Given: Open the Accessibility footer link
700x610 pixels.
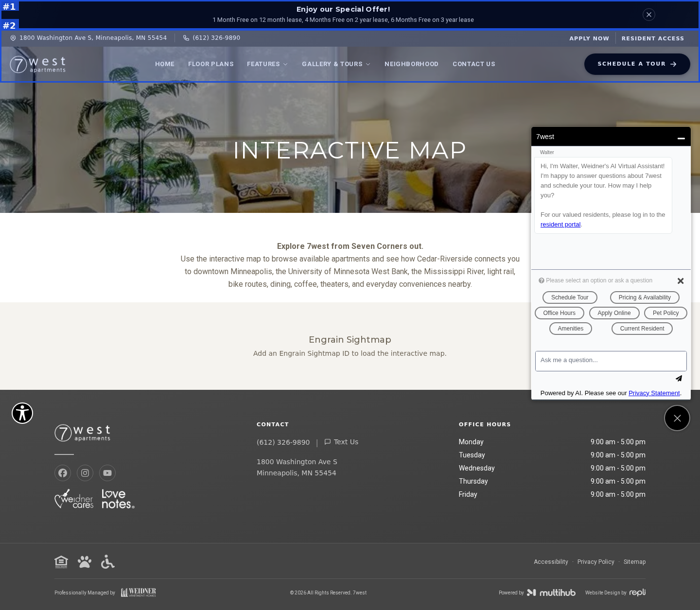Looking at the screenshot, I should [551, 562].
